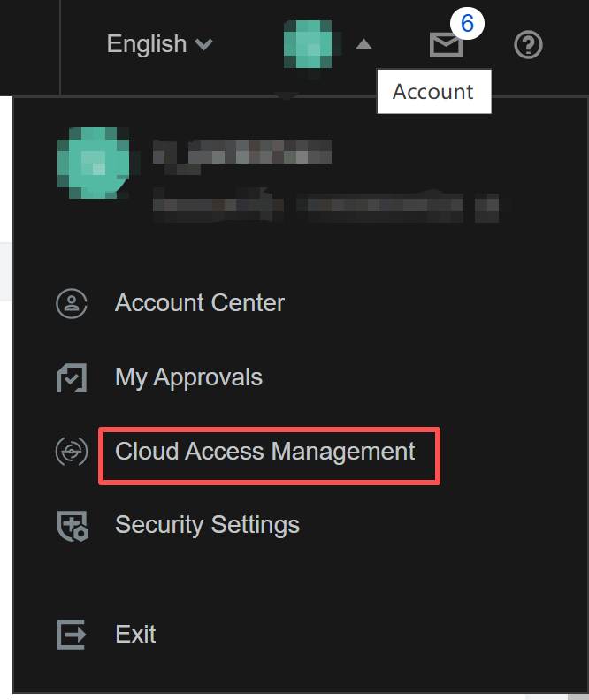Click the help question mark icon
Viewport: 589px width, 700px height.
(x=528, y=45)
